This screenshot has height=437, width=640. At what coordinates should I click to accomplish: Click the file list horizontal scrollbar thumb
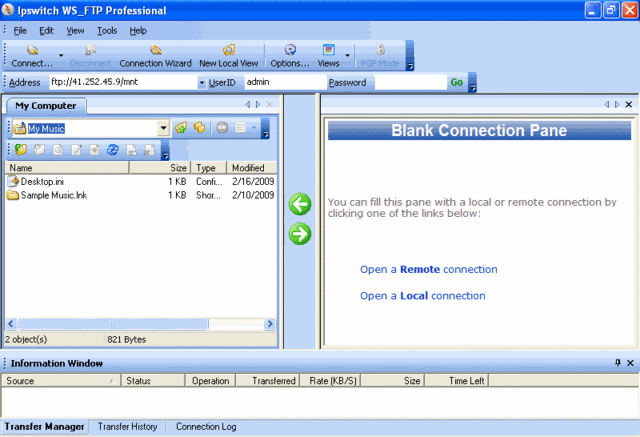[113, 324]
